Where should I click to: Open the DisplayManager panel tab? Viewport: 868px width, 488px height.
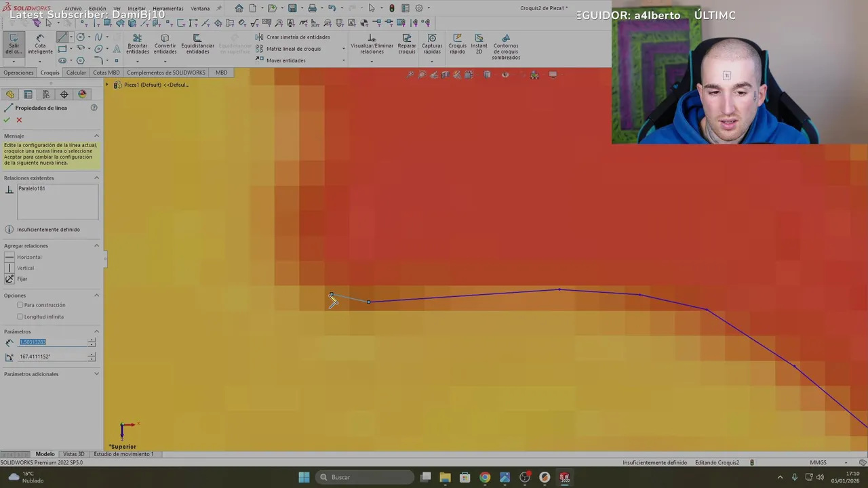coord(82,94)
